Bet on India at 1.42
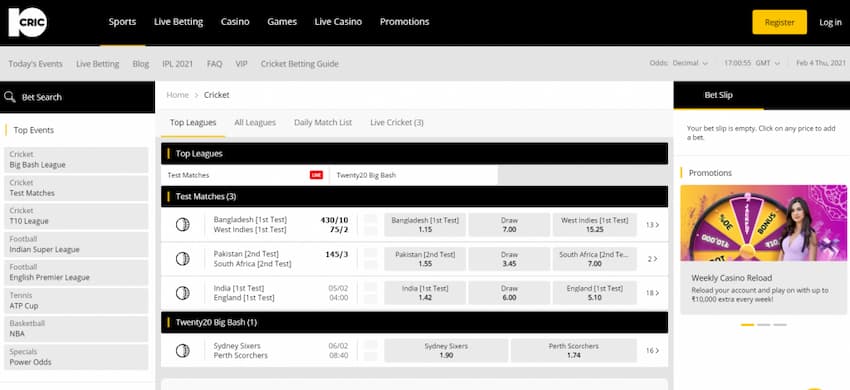This screenshot has height=390, width=850. pyautogui.click(x=425, y=293)
